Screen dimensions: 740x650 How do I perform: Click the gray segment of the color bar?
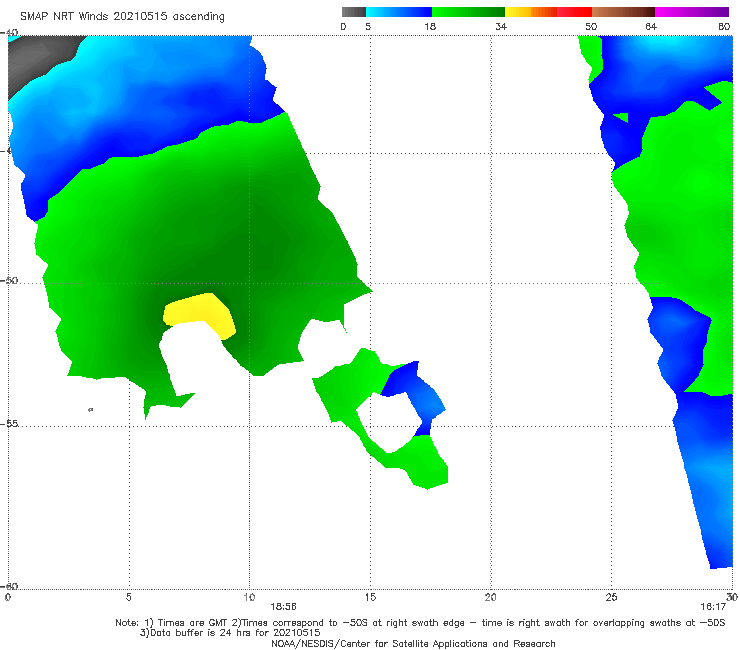click(x=354, y=12)
